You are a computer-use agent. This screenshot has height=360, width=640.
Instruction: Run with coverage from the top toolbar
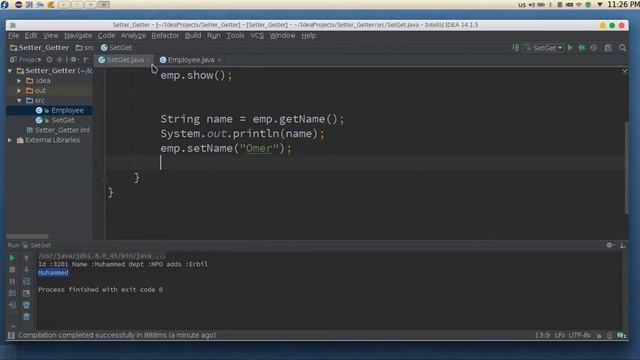click(x=593, y=48)
